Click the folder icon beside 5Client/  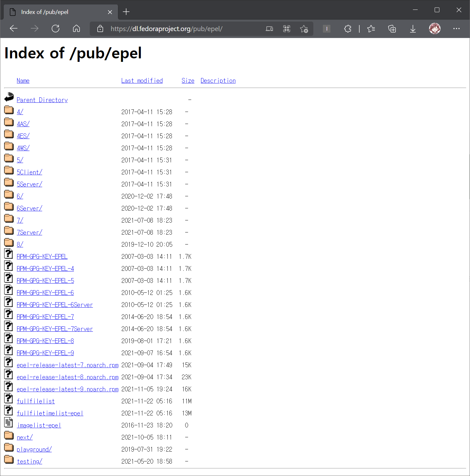point(9,170)
